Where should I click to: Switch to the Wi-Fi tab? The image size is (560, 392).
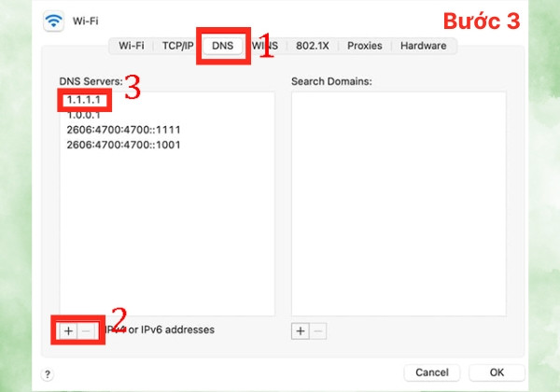tap(131, 46)
